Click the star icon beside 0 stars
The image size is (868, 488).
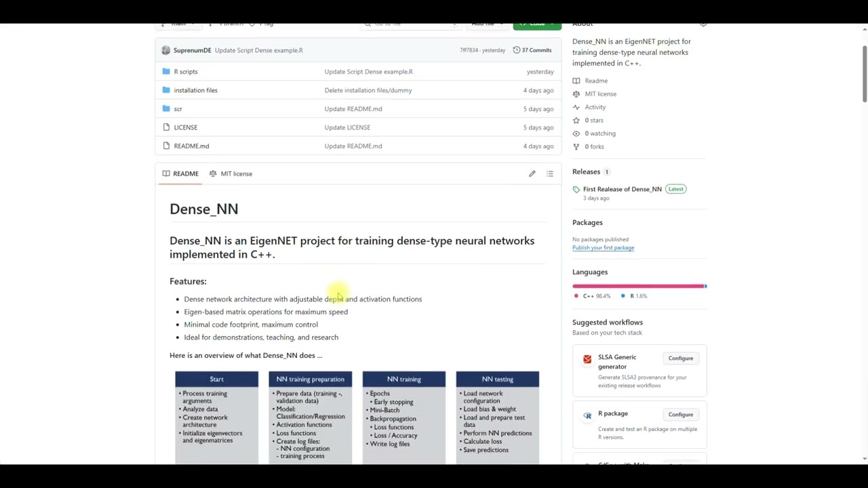pyautogui.click(x=576, y=120)
